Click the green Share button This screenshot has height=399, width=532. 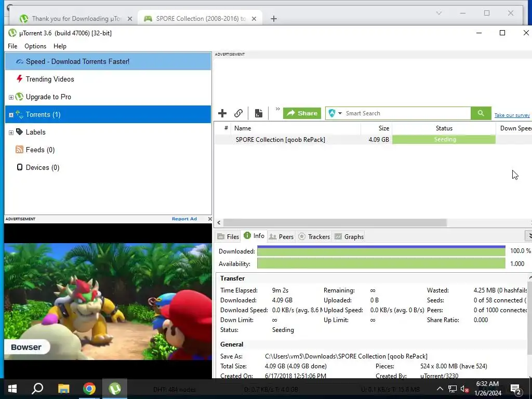click(x=302, y=113)
